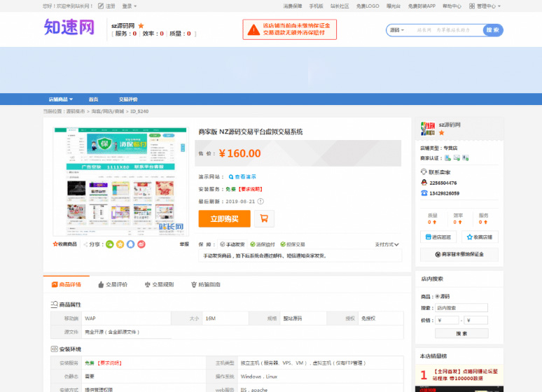Click the first 商家认证 certification icon

tap(447, 158)
